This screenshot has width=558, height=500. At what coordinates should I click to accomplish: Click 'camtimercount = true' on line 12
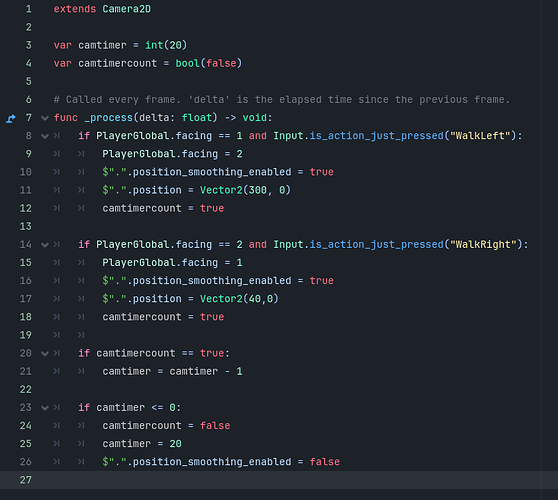coord(163,208)
